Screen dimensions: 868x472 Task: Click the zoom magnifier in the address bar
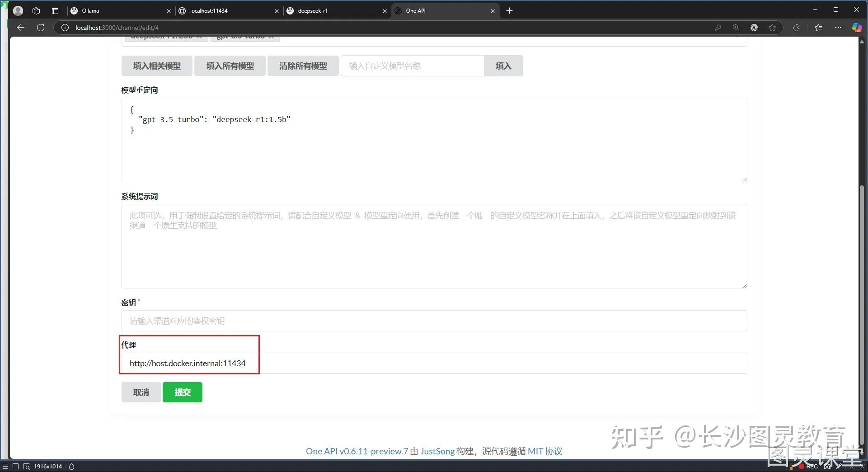[x=736, y=28]
